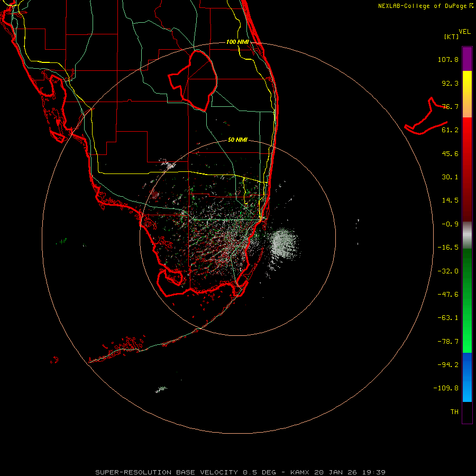
Task: Click the 14.5 legend value
Action: coord(450,200)
